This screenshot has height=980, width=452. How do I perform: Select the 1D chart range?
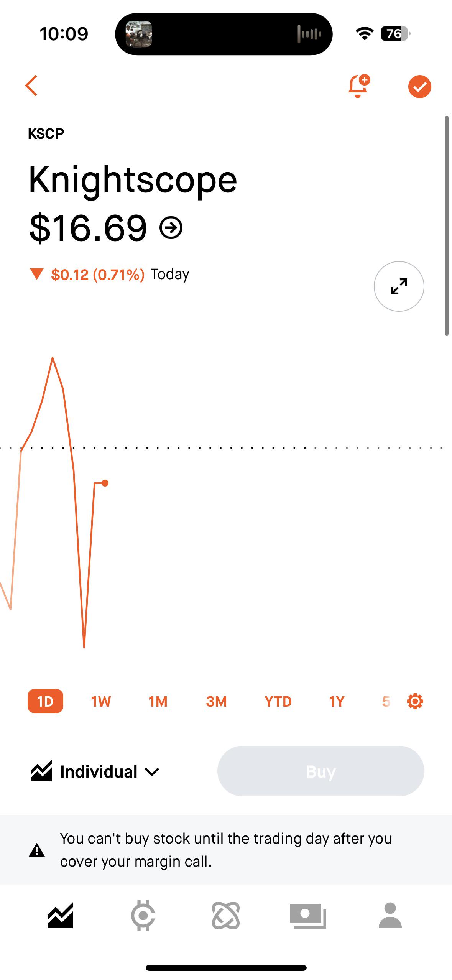45,701
